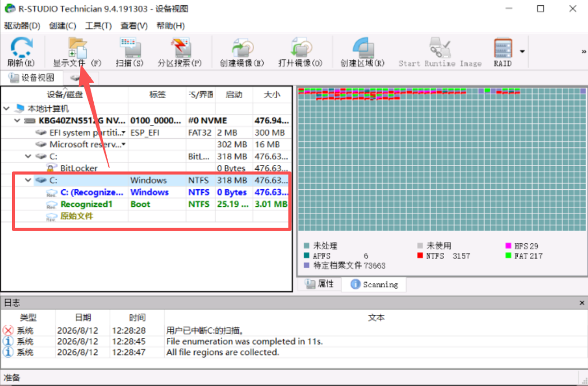This screenshot has width=588, height=386.
Task: Click the red error icon for 用户已中断C:的扫描
Action: point(8,331)
